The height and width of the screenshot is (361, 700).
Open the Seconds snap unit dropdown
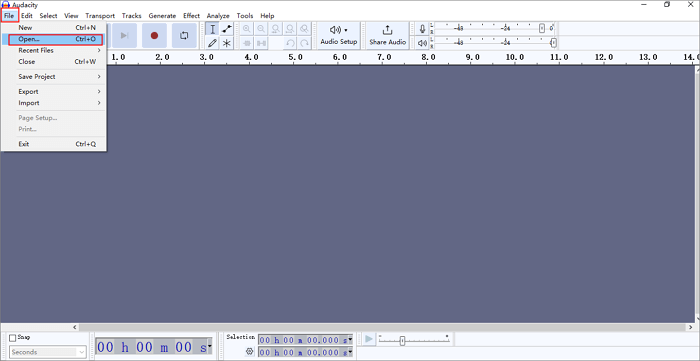tap(48, 352)
